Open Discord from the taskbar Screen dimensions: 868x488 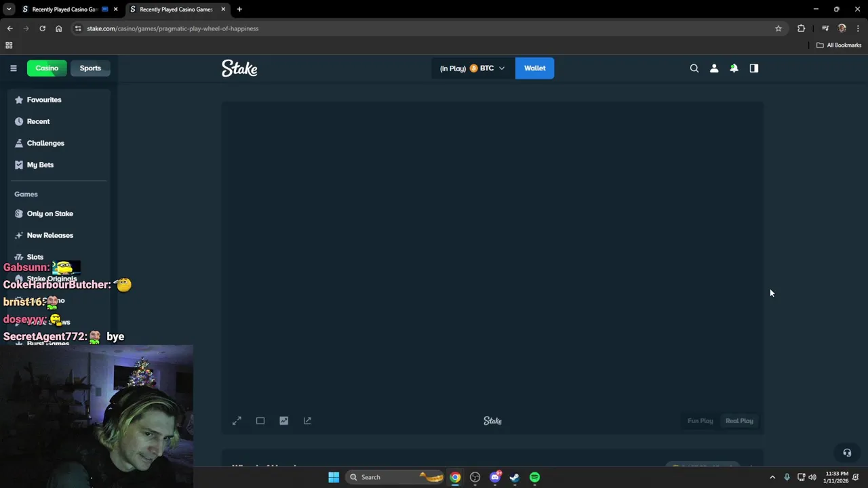(x=495, y=477)
